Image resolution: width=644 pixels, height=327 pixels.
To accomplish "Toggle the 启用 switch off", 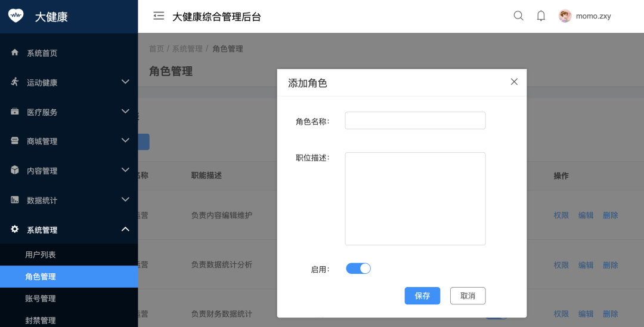I will click(358, 269).
